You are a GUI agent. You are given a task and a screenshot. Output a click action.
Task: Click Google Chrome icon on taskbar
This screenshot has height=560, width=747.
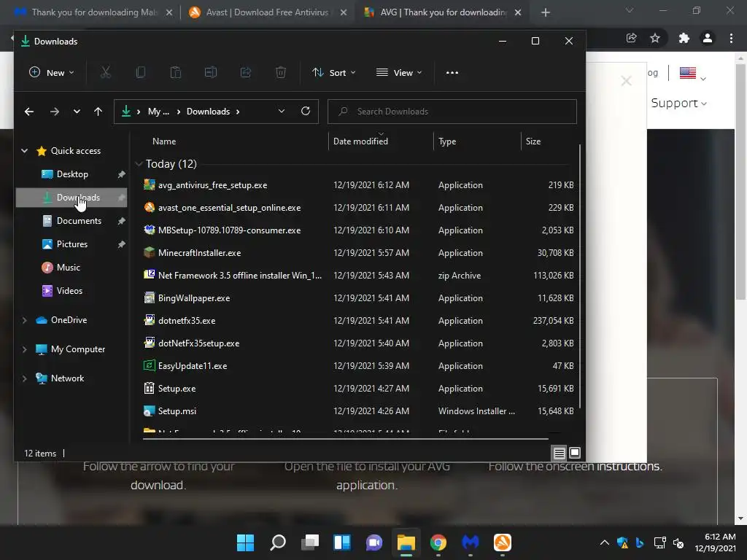pyautogui.click(x=438, y=542)
